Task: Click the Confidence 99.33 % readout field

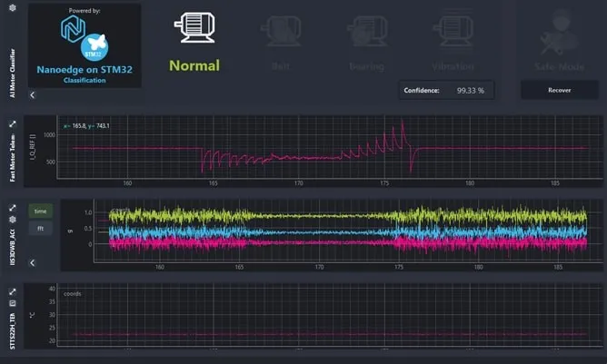Action: [x=448, y=91]
